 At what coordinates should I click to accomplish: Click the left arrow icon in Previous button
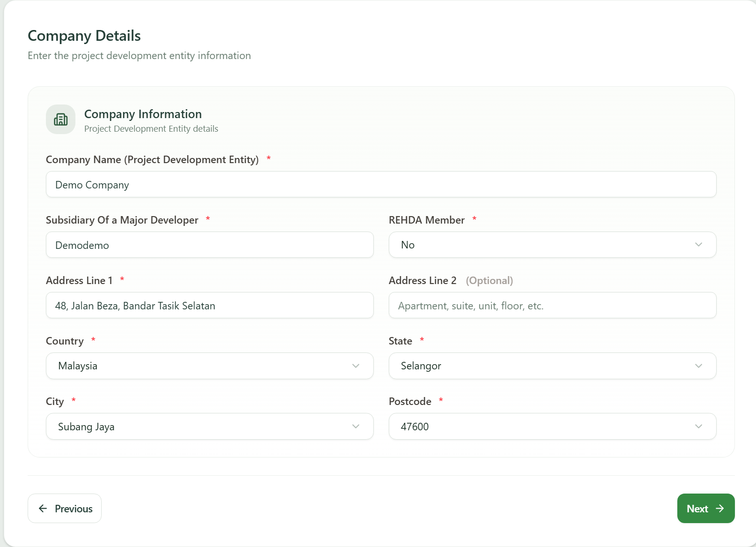click(43, 509)
